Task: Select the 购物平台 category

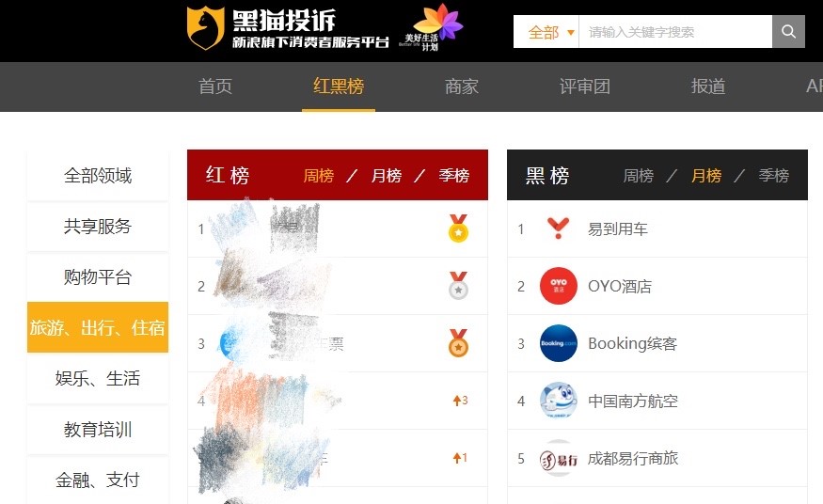Action: 98,276
